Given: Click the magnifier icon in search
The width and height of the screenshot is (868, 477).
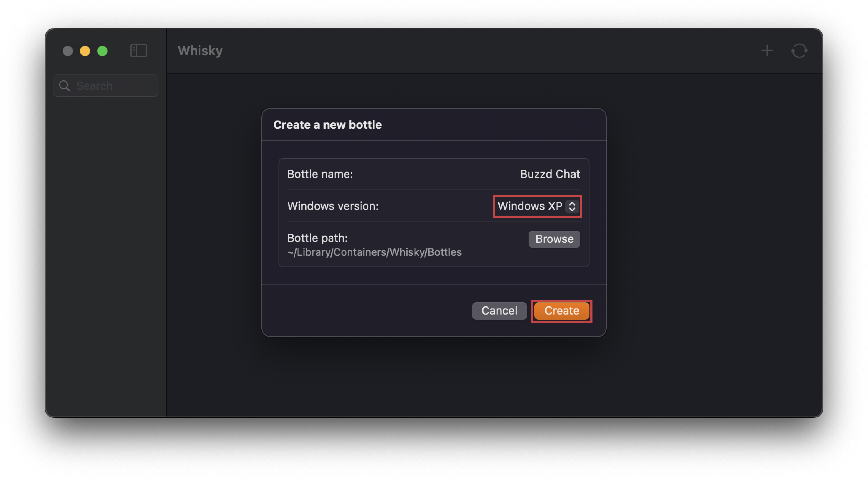Looking at the screenshot, I should (x=64, y=86).
